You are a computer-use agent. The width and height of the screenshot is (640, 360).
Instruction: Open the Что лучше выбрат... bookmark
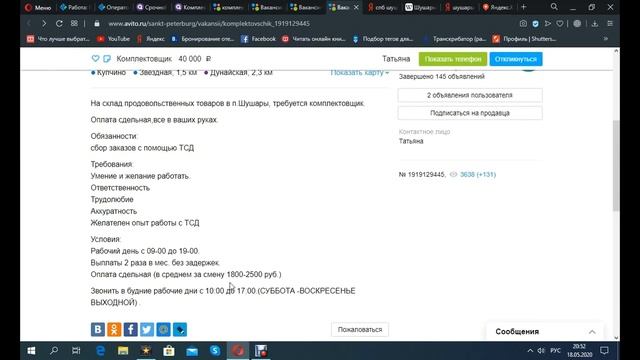click(58, 39)
